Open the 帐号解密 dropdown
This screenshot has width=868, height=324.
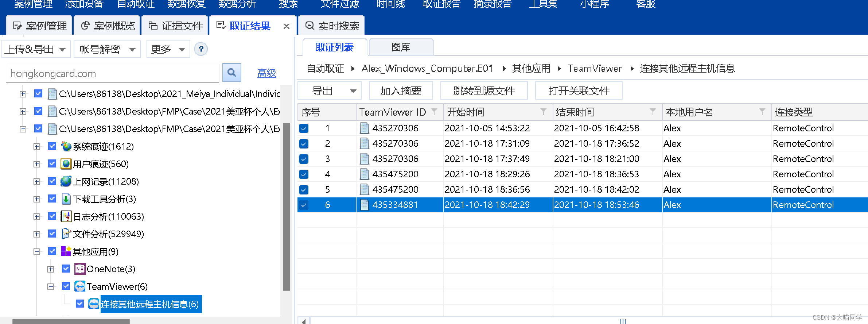[x=107, y=49]
